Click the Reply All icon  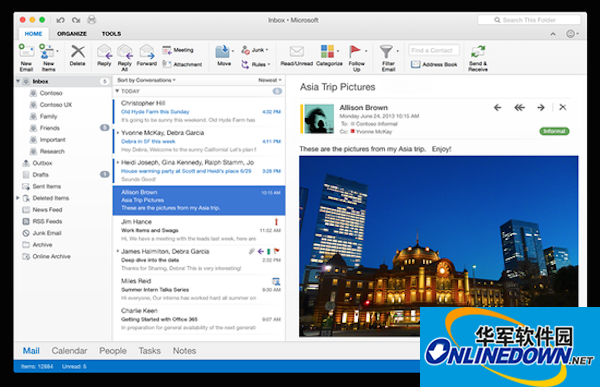[x=125, y=52]
